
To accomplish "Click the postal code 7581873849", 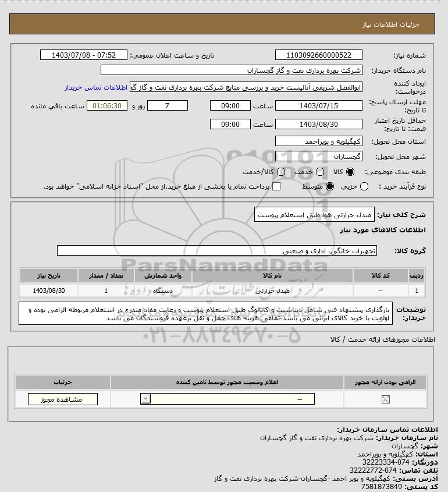I will click(x=382, y=487).
